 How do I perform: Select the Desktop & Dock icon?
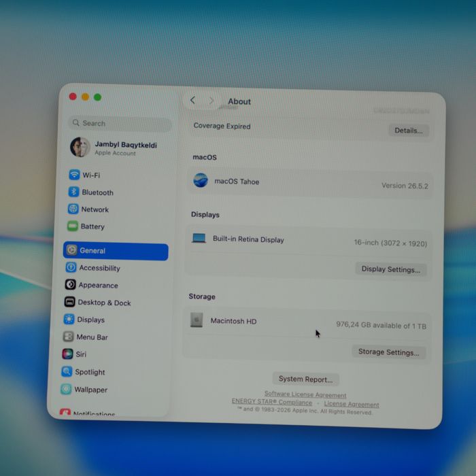[69, 302]
